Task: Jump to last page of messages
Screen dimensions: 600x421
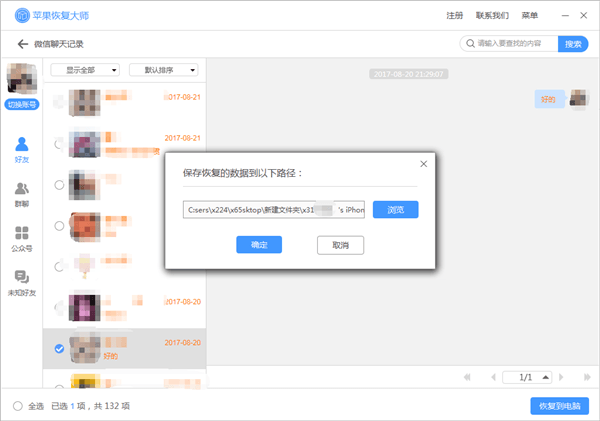Action: (587, 377)
